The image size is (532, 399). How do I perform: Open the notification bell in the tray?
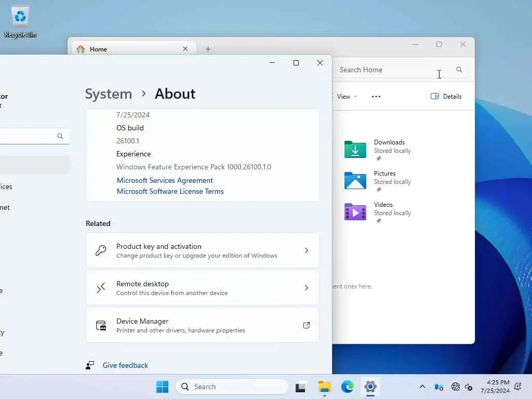pos(518,387)
